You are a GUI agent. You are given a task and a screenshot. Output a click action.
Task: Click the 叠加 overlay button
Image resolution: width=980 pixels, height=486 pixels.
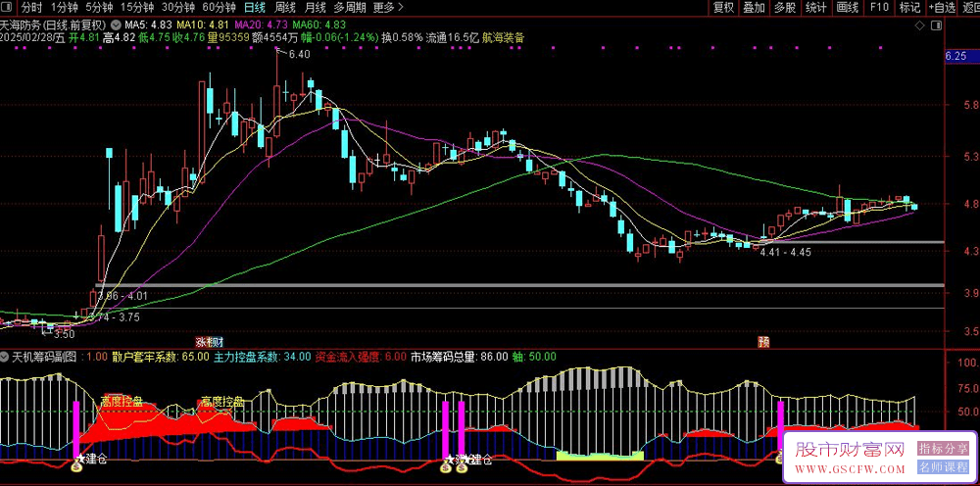pos(754,8)
